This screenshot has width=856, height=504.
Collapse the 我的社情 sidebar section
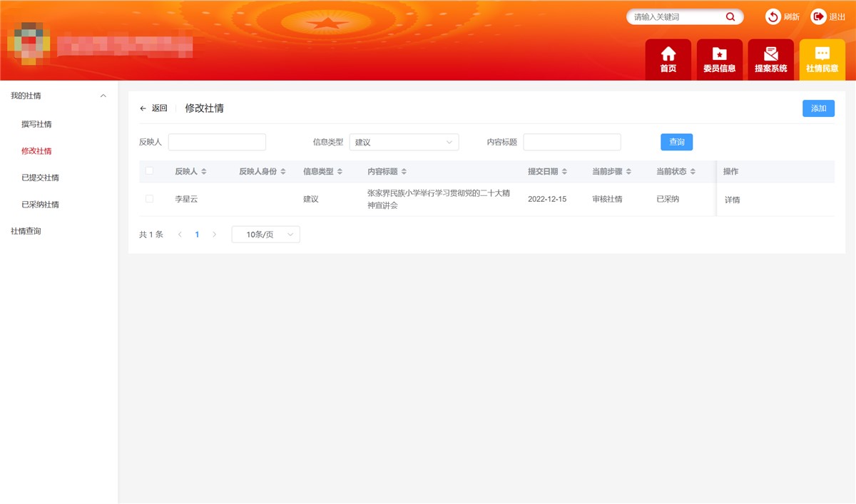pos(103,95)
